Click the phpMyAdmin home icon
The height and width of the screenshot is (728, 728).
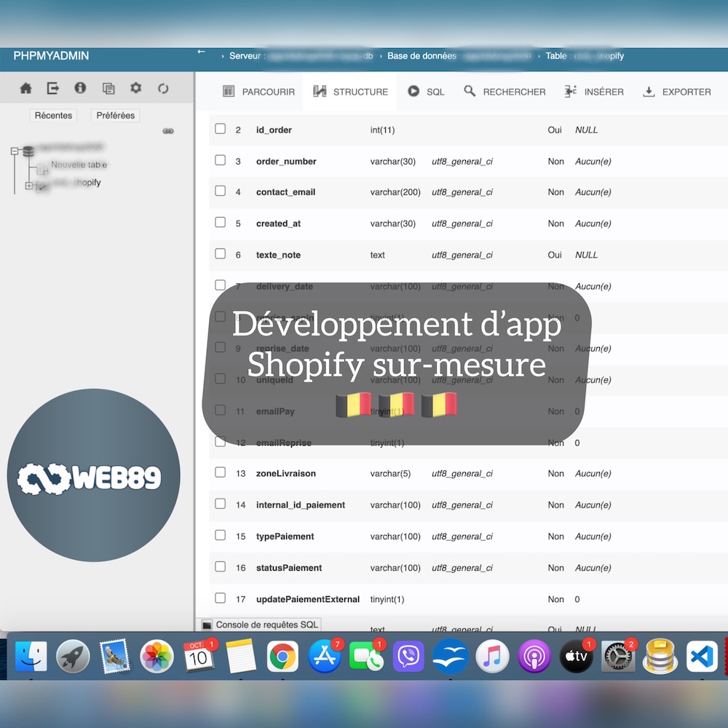[x=25, y=88]
